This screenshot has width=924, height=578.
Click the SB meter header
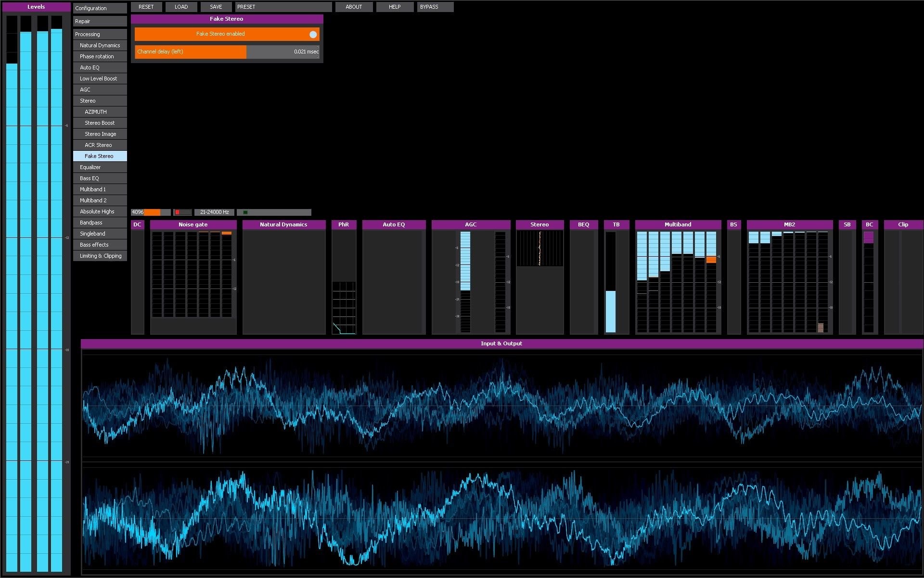pyautogui.click(x=847, y=225)
